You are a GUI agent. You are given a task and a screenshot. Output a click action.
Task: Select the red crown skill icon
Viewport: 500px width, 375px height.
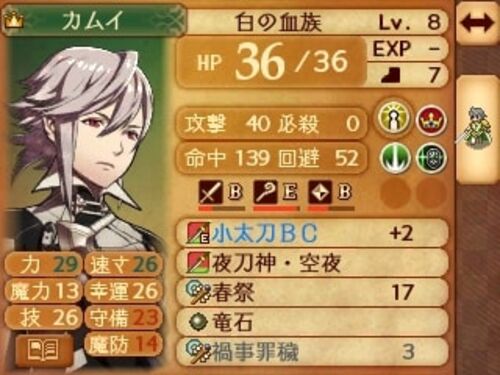tap(431, 121)
